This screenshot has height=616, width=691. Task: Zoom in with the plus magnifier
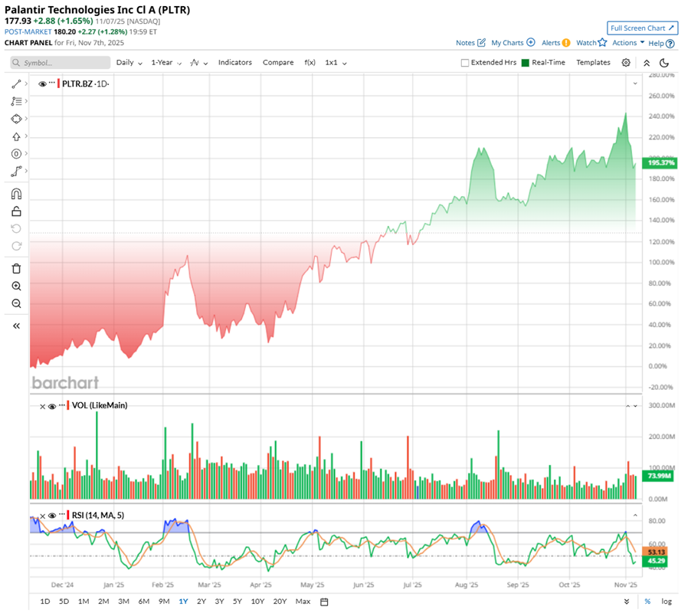coord(16,287)
